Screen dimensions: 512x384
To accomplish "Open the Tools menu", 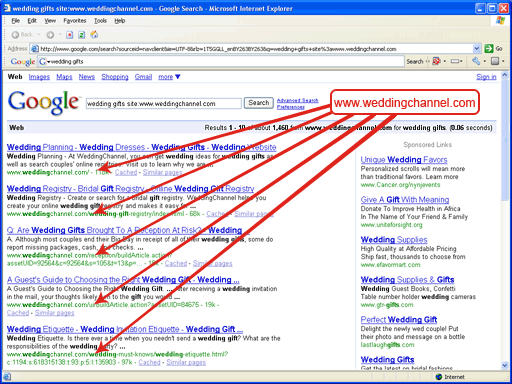I will pos(100,21).
